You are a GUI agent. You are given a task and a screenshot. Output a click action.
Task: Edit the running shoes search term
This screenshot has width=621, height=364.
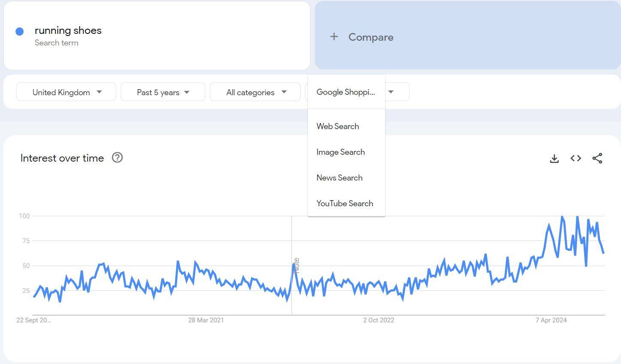point(68,30)
